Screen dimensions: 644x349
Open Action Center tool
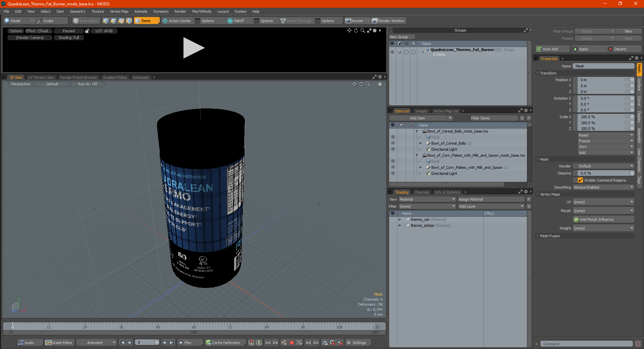[177, 21]
